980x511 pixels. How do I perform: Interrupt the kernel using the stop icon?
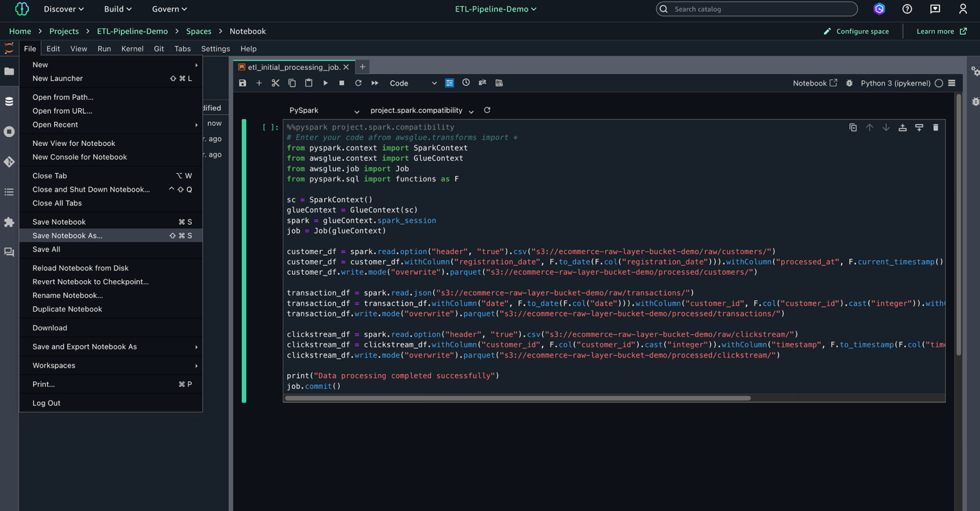click(341, 82)
